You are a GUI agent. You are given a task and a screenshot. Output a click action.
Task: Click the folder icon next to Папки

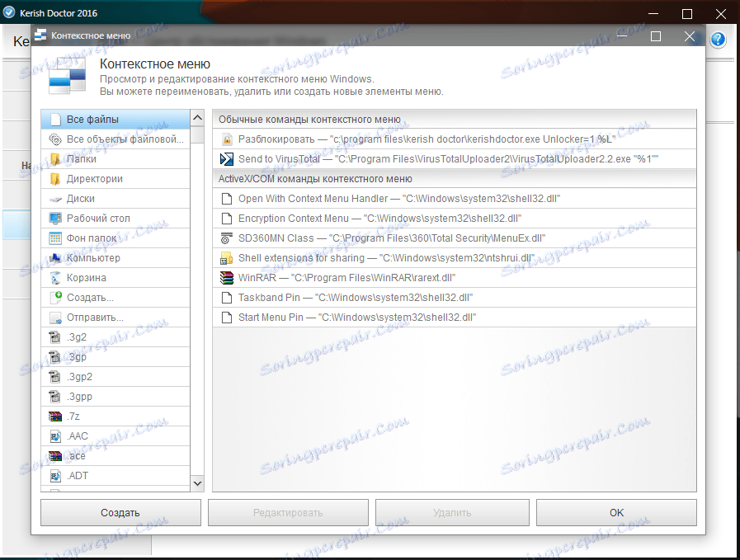[x=56, y=159]
